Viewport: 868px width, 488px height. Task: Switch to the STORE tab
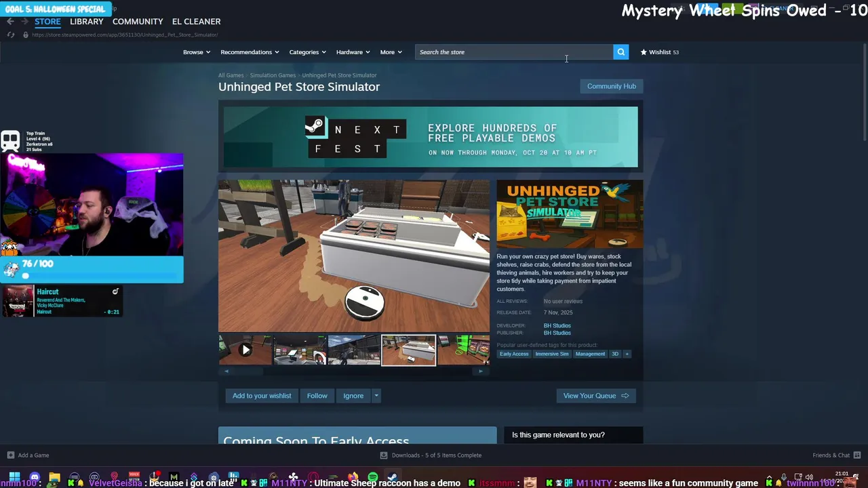[47, 22]
